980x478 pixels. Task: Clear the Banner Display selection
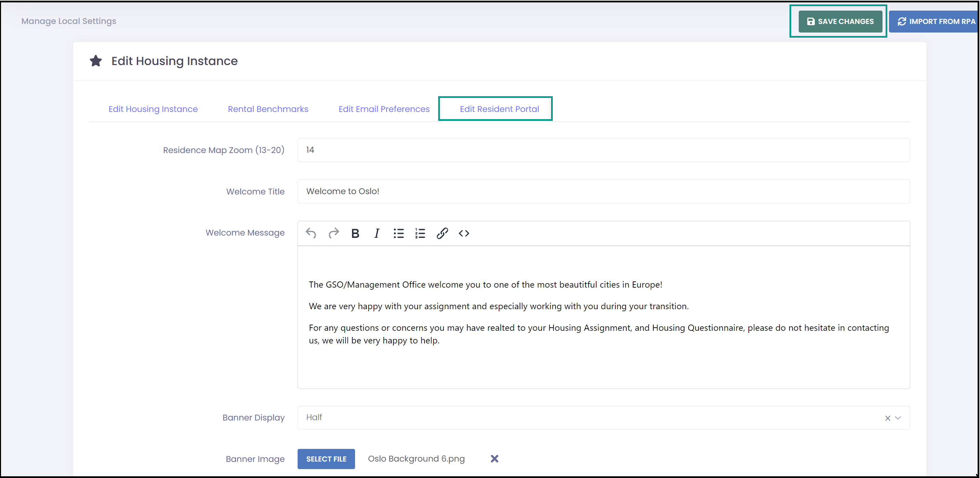888,418
